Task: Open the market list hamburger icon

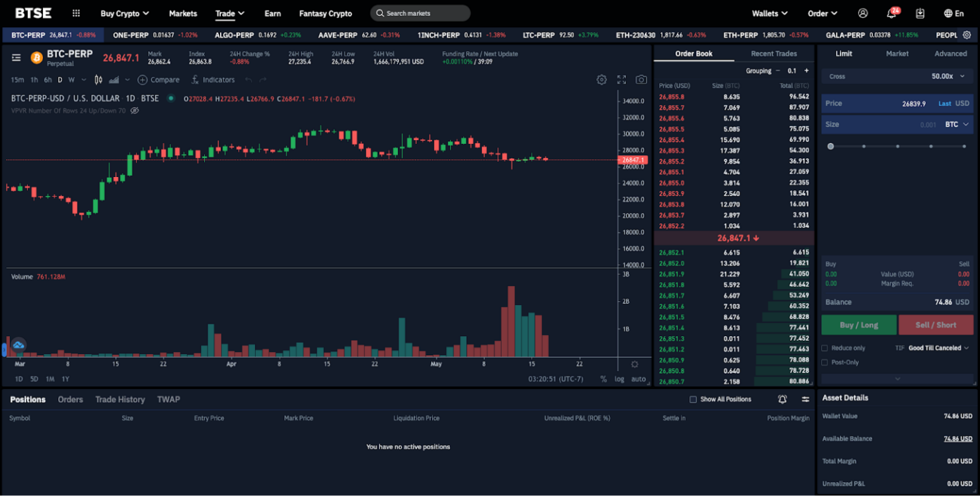Action: tap(17, 58)
